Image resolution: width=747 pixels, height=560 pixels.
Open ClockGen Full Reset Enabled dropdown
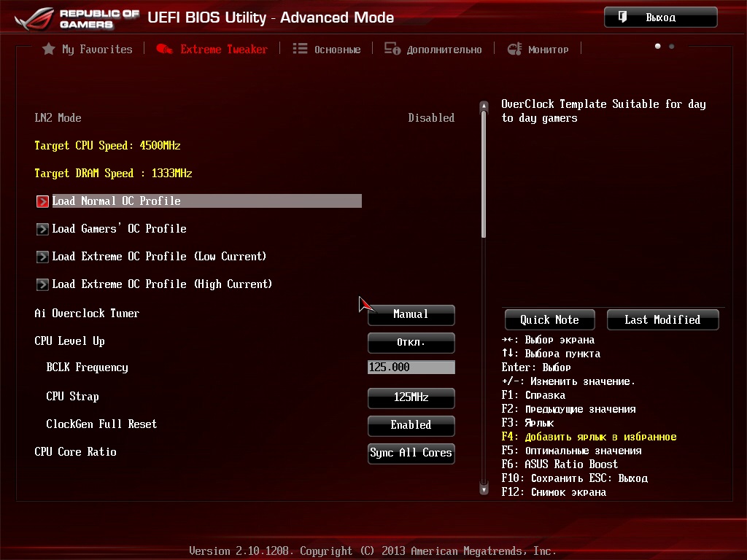point(411,425)
